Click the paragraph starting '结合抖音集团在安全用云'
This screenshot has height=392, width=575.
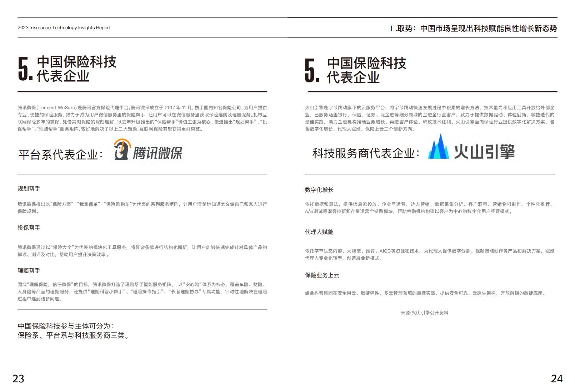coord(425,293)
